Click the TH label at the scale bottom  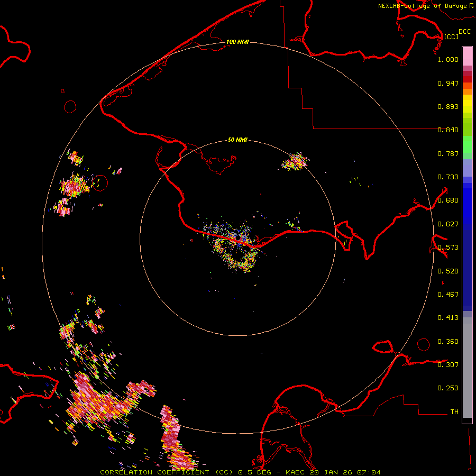454,411
